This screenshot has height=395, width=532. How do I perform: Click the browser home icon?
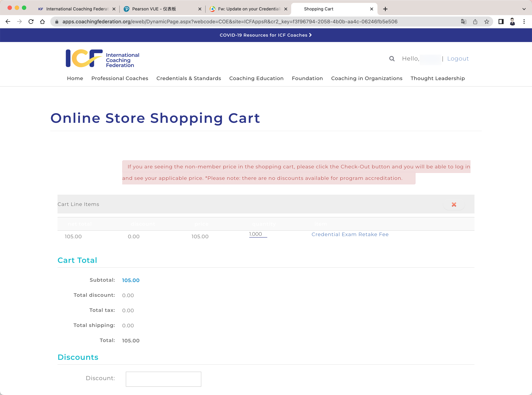point(42,22)
